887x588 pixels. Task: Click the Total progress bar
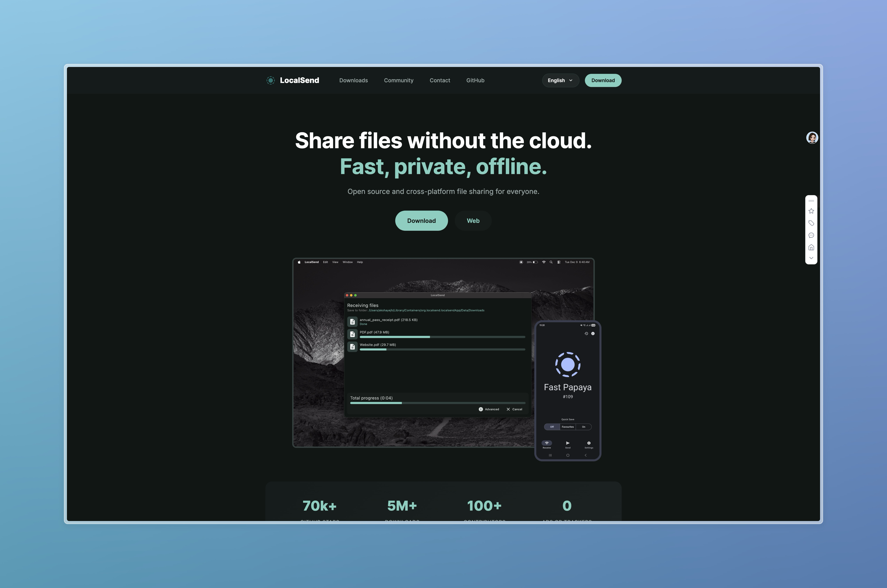[438, 403]
